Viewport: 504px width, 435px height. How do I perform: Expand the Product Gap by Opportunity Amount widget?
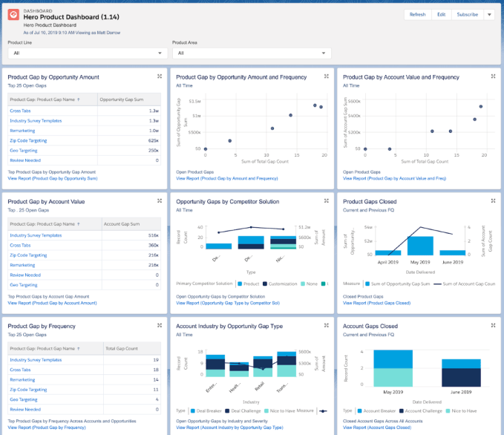pos(160,76)
